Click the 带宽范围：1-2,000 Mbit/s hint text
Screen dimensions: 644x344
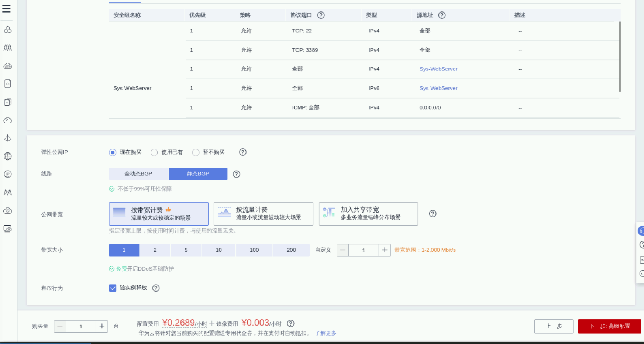pyautogui.click(x=425, y=250)
